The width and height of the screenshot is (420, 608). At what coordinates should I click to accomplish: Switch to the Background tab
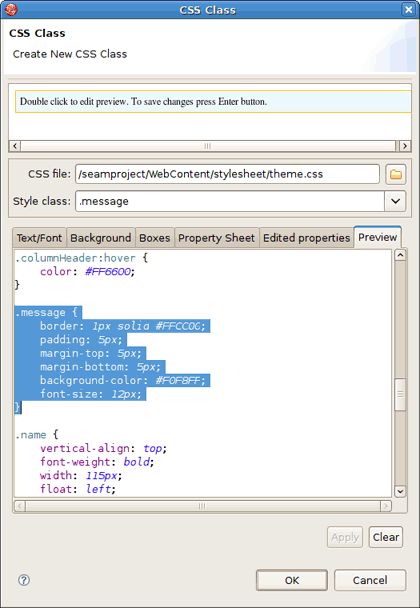(x=100, y=238)
